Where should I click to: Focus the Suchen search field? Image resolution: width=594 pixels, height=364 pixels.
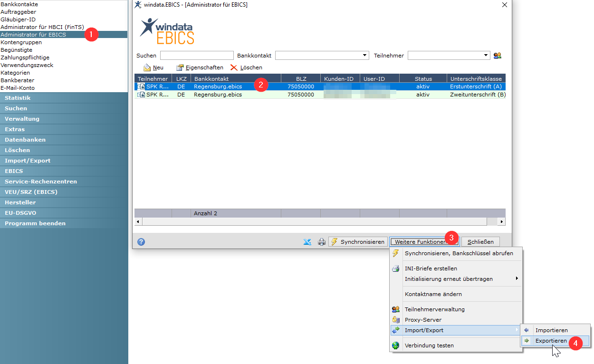tap(197, 56)
